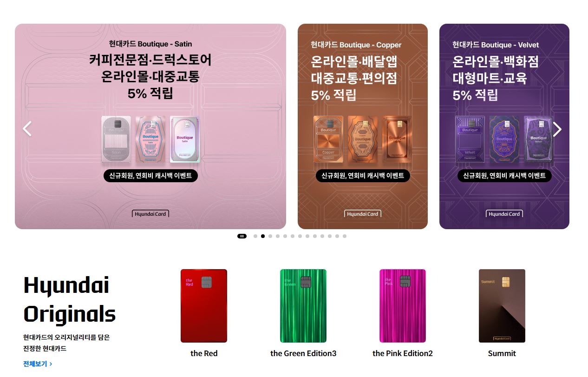Click the Hyundai Card logo on Satin banner
This screenshot has height=377, width=588.
click(x=150, y=214)
